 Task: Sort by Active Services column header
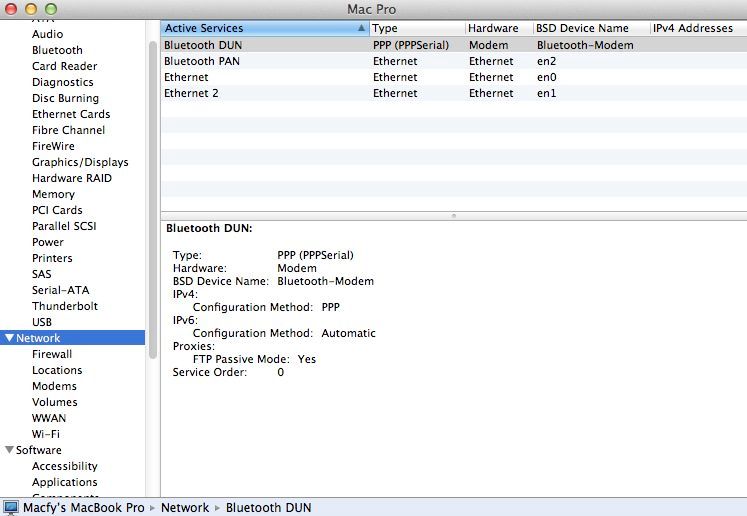[264, 28]
